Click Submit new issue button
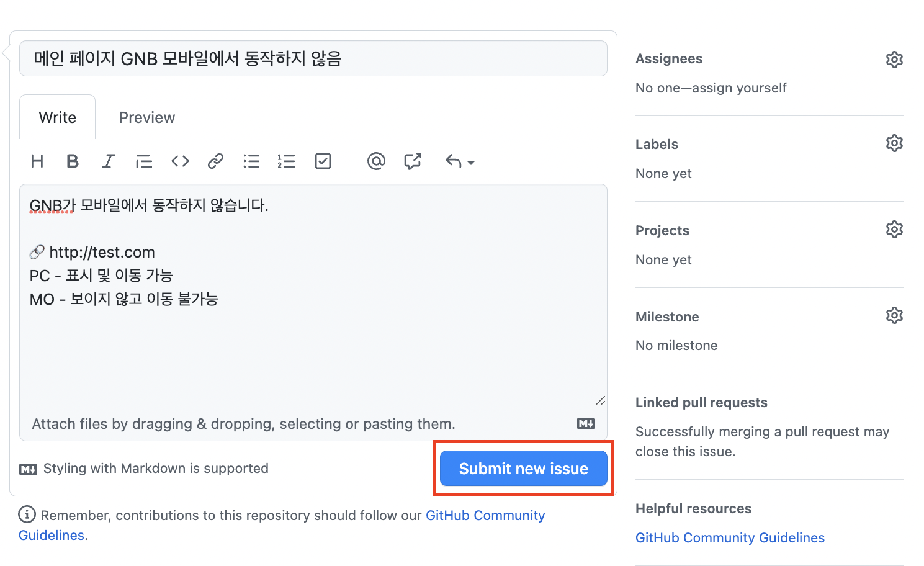 524,469
